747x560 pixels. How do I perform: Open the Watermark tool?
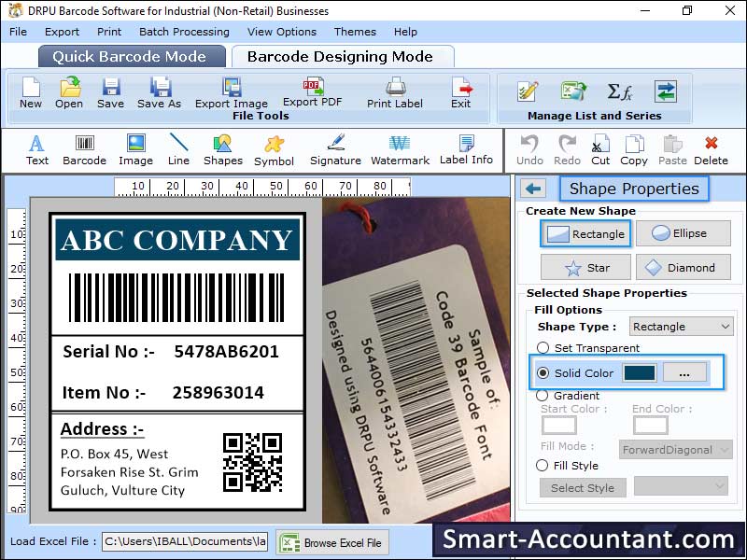(x=400, y=144)
